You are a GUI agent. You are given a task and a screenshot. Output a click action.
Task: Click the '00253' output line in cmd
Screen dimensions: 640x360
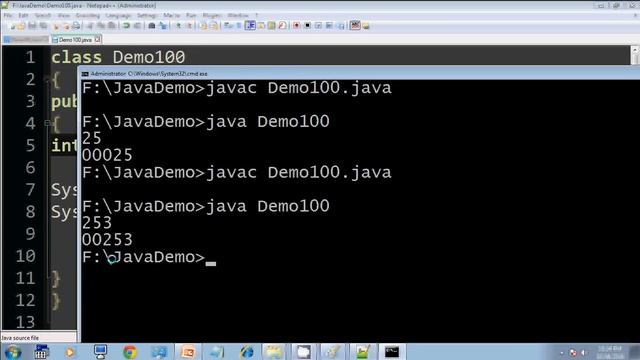pyautogui.click(x=107, y=240)
